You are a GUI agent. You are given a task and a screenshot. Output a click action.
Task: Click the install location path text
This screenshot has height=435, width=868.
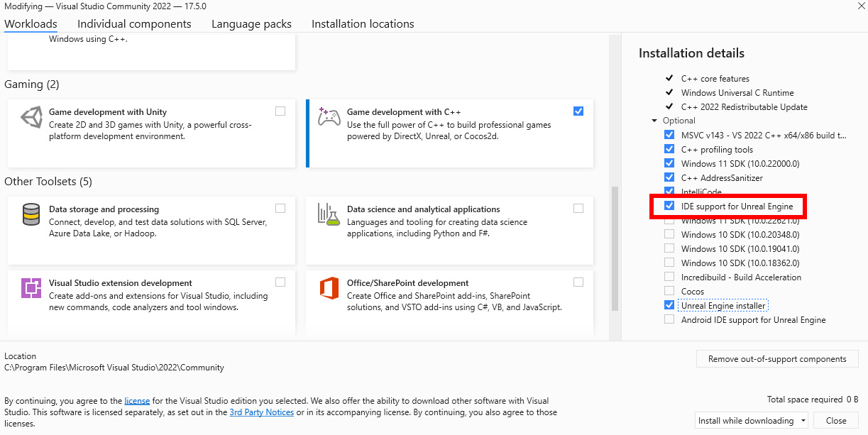114,368
